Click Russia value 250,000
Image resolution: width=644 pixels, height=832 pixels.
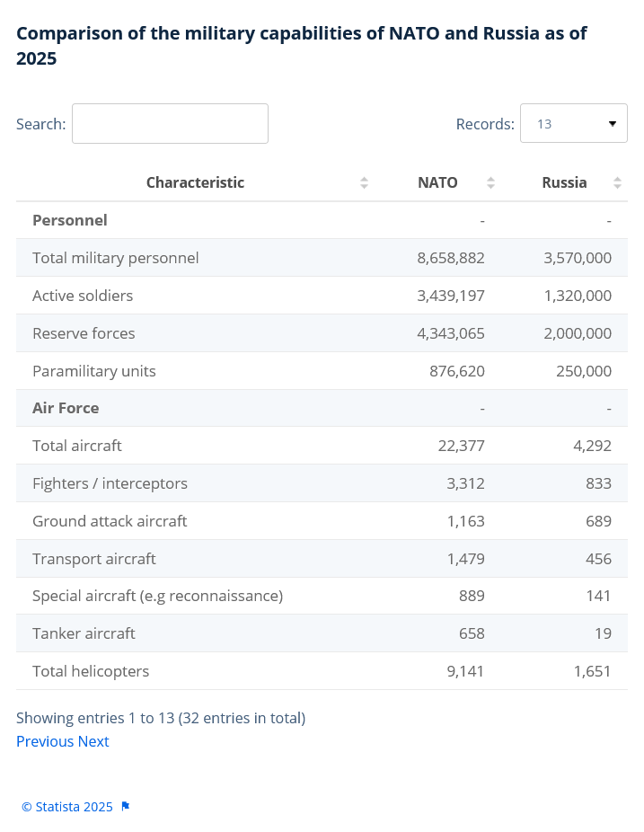pos(584,371)
